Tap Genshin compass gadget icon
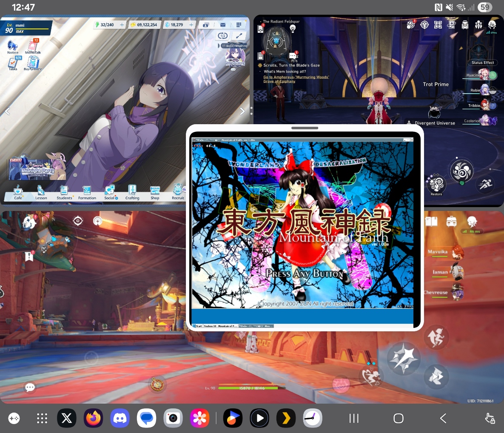The width and height of the screenshot is (504, 433). point(157,384)
